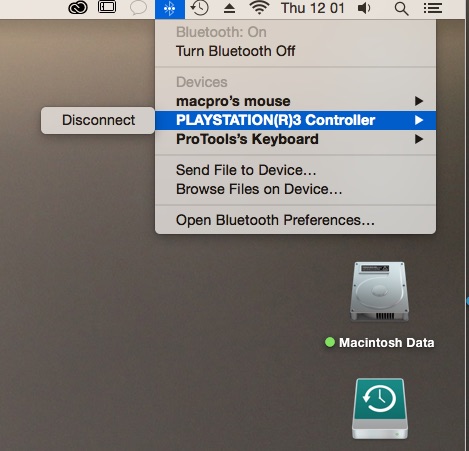Close the Bluetooth menu via its icon

point(170,9)
